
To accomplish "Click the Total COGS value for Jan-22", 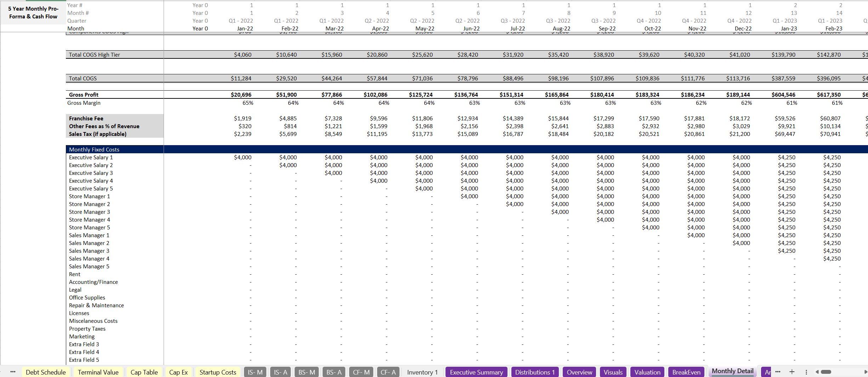I will pos(244,78).
